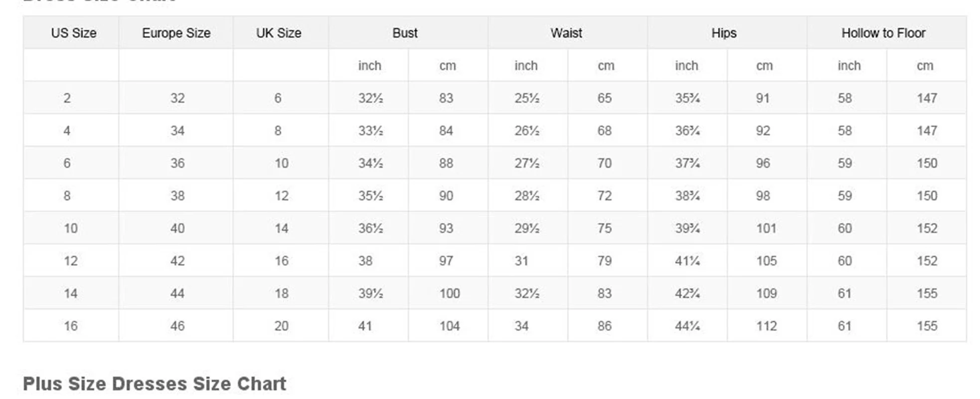Click the UK size 20 cell

click(281, 326)
